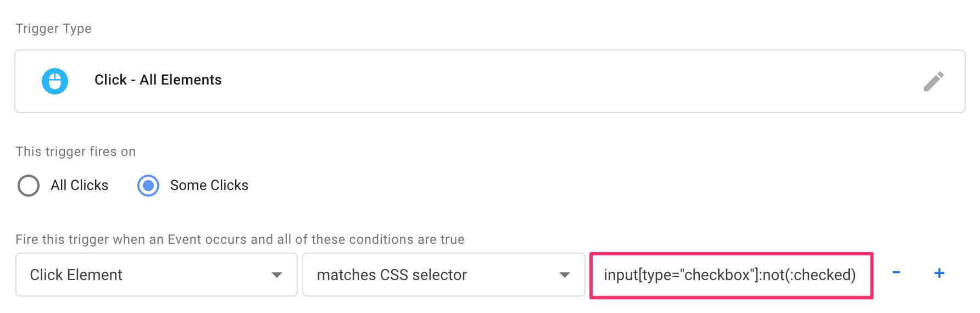Click dropdown arrow beside Click Element
This screenshot has width=980, height=313.
(277, 275)
